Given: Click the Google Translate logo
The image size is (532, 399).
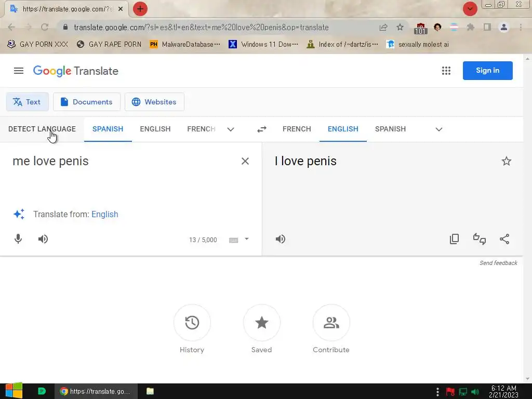Looking at the screenshot, I should click(x=76, y=71).
